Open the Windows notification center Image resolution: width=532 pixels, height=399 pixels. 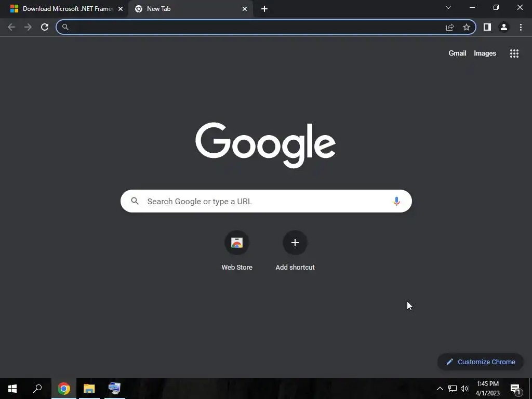(x=515, y=389)
